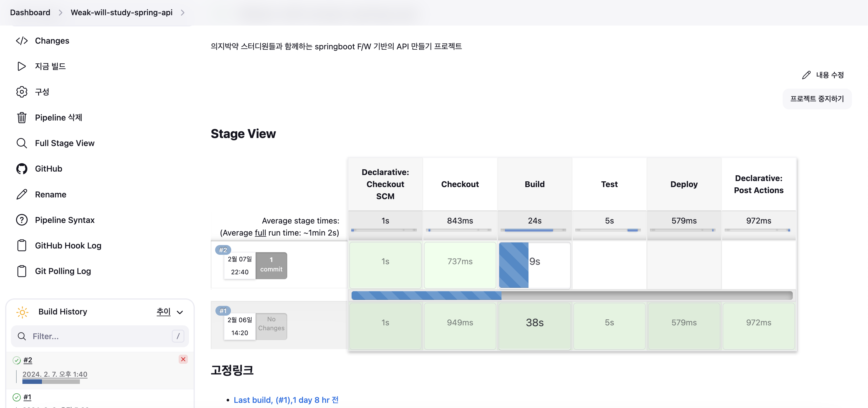Open the GitHub logo icon
Viewport: 868px width, 408px height.
pyautogui.click(x=22, y=169)
